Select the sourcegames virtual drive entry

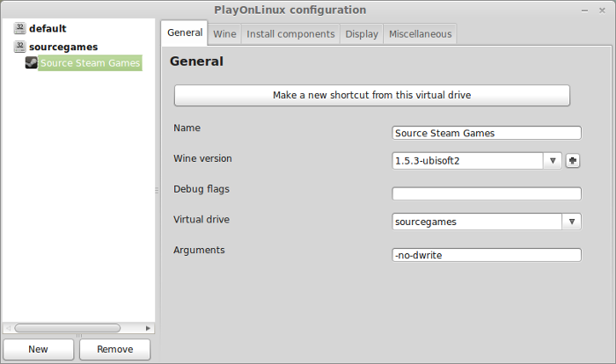[63, 47]
